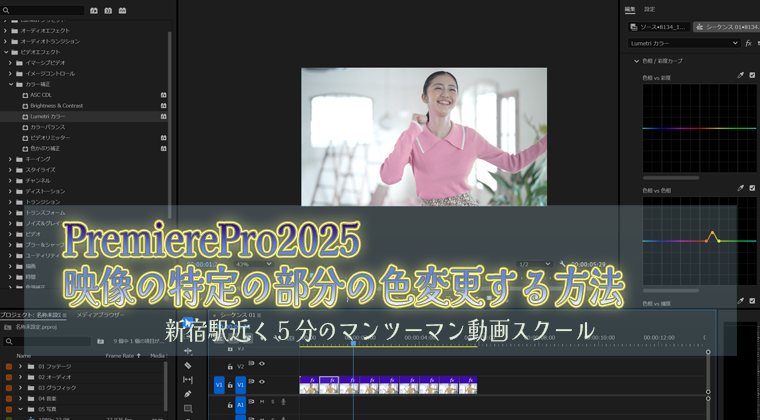Mute audio track A1
The image size is (760, 420).
[x=262, y=402]
